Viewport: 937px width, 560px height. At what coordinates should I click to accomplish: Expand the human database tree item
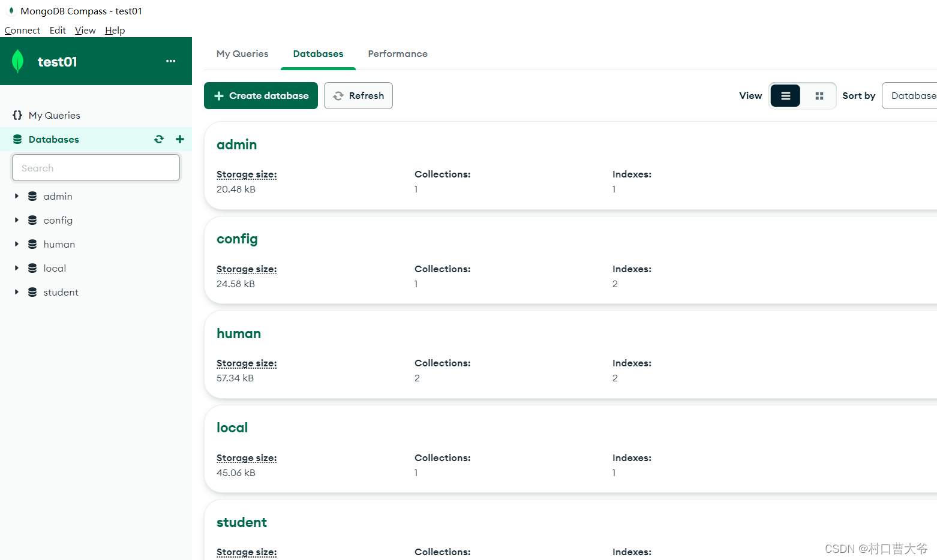[16, 244]
